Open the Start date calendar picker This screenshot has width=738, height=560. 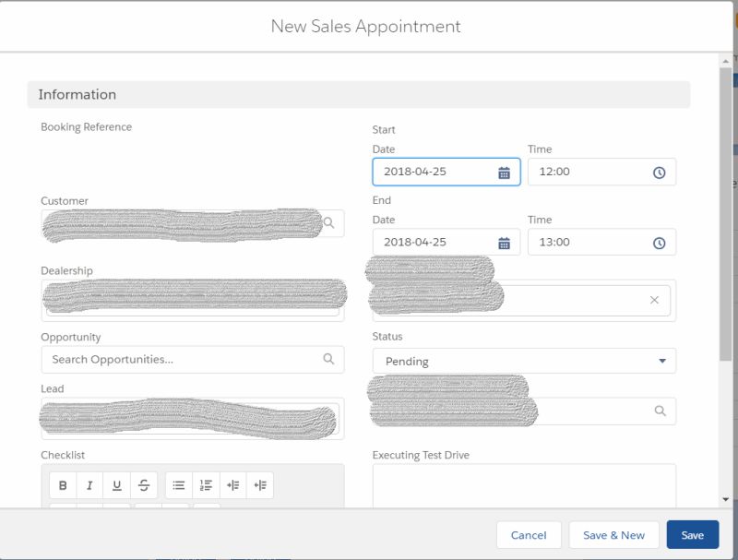(x=505, y=172)
